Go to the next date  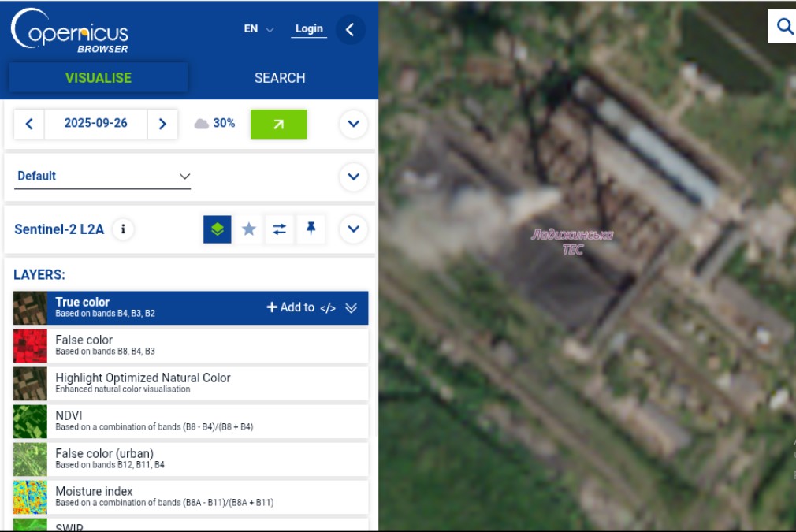[162, 124]
